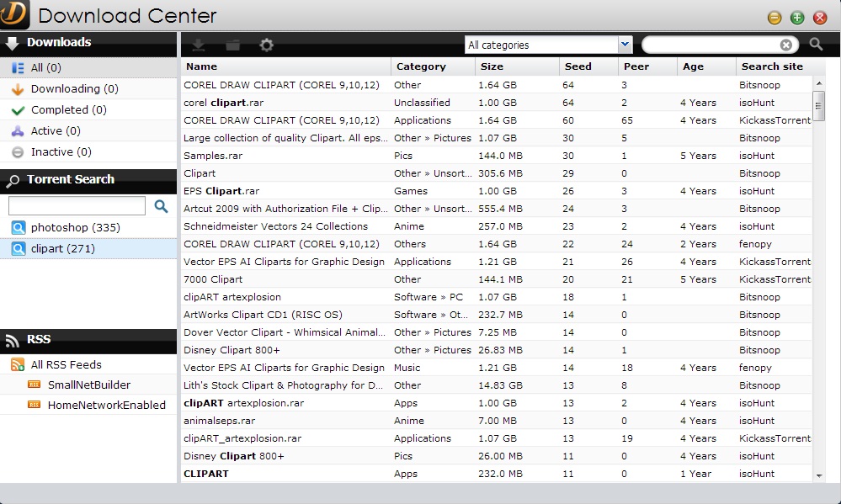841x504 pixels.
Task: Click the All RSS Feeds icon
Action: 18,364
